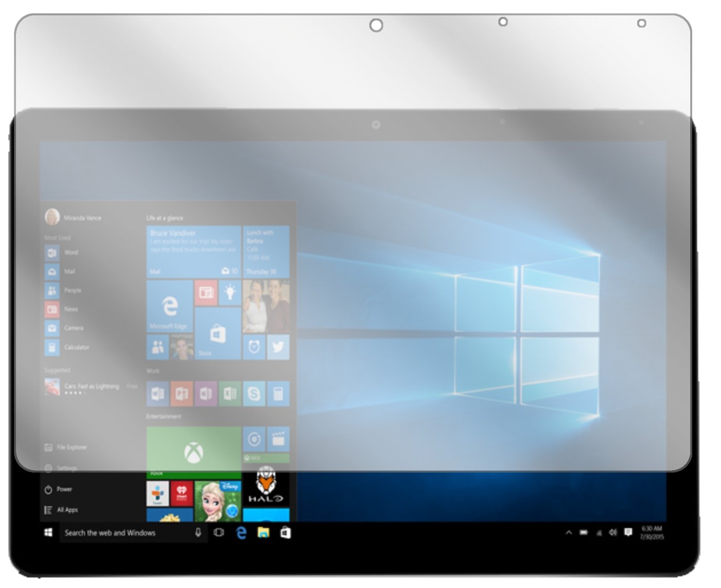Open the Calendar tile showing Thursday 30

(x=266, y=252)
